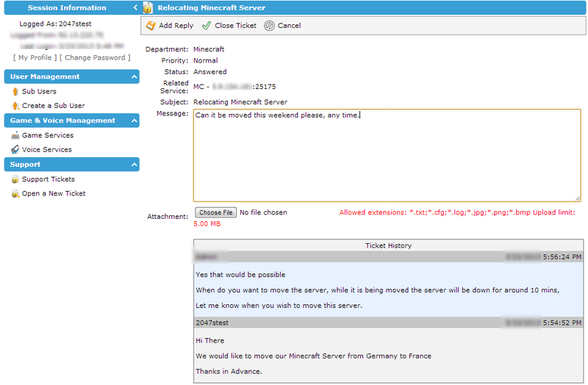Click the Priority value 'Normal'

click(x=206, y=60)
